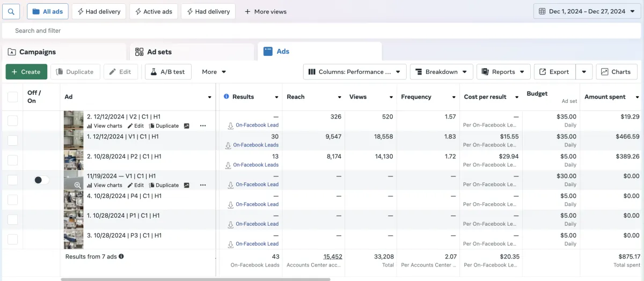Expand the Columns: Performance dropdown
This screenshot has width=644, height=281.
pos(355,72)
